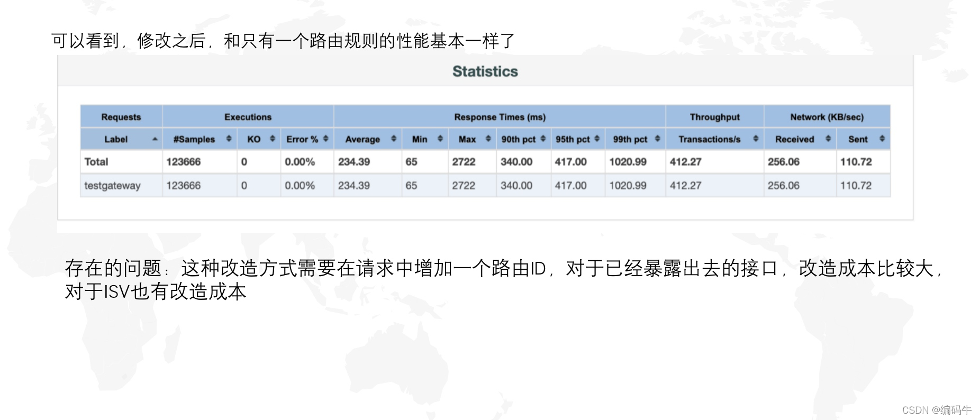Click 123666 samples in Total row
The width and height of the screenshot is (980, 420).
(184, 162)
